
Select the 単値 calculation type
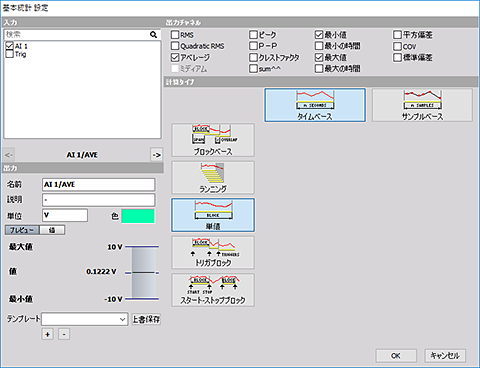pyautogui.click(x=213, y=215)
